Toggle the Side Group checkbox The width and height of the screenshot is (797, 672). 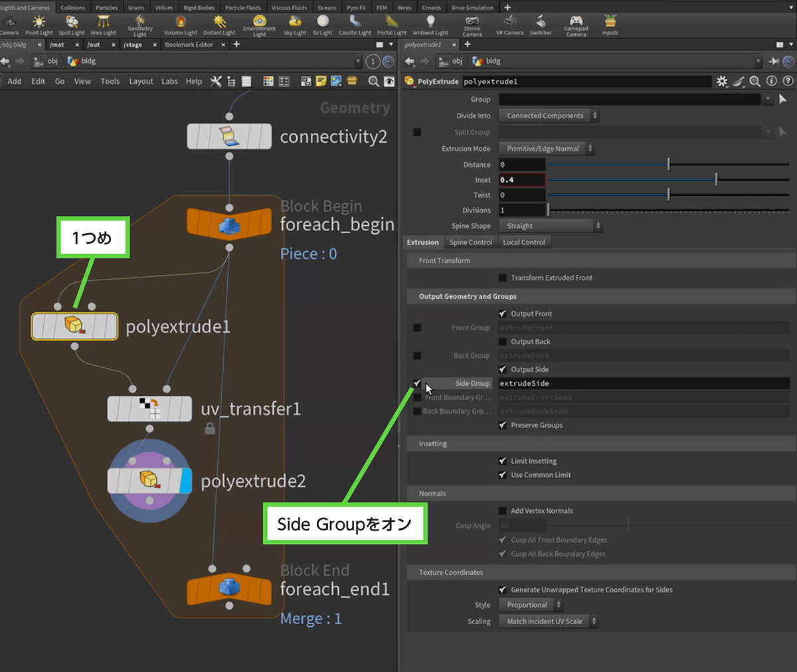417,383
